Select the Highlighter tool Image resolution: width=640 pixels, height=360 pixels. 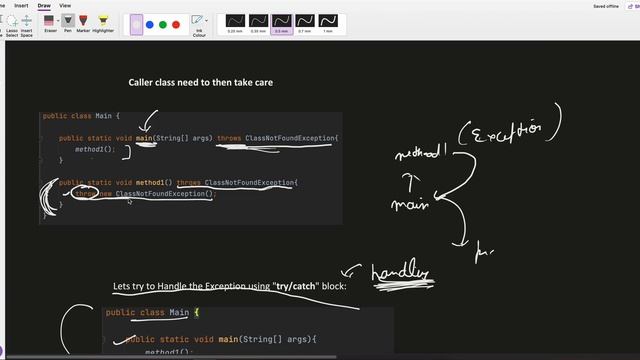pos(103,23)
